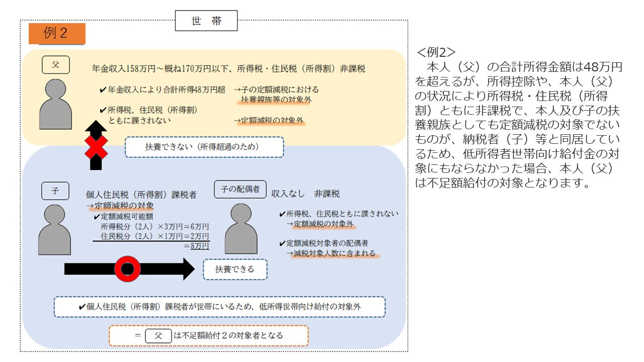644x362 pixels.
Task: Select the line 住民税分（2人）×1万円＝2万円
Action: 155,236
